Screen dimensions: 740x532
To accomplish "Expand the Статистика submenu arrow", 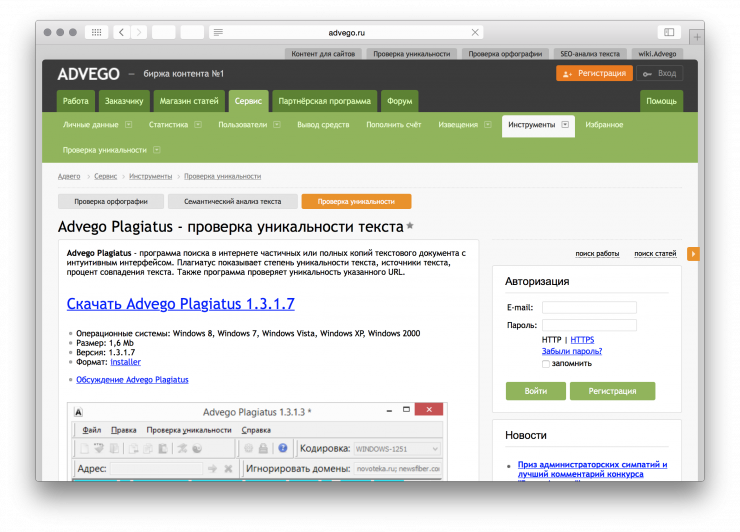I will point(198,125).
